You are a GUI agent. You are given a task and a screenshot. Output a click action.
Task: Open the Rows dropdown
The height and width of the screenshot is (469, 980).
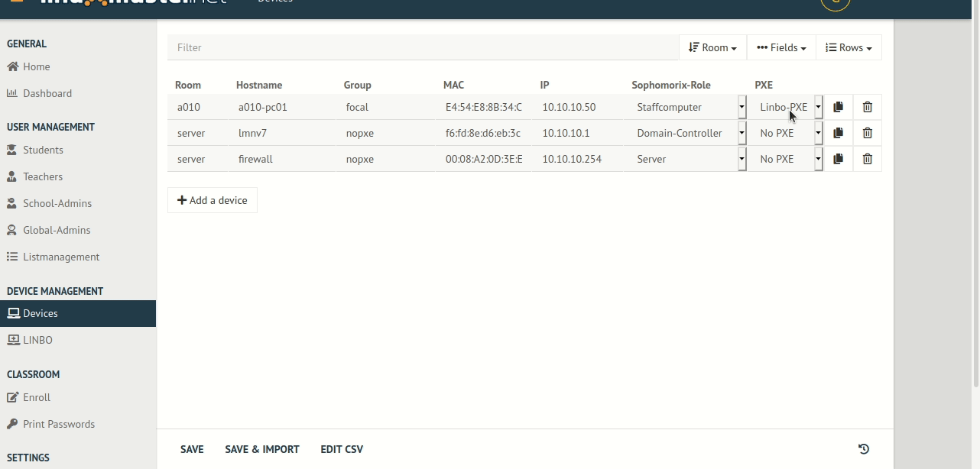click(x=849, y=47)
